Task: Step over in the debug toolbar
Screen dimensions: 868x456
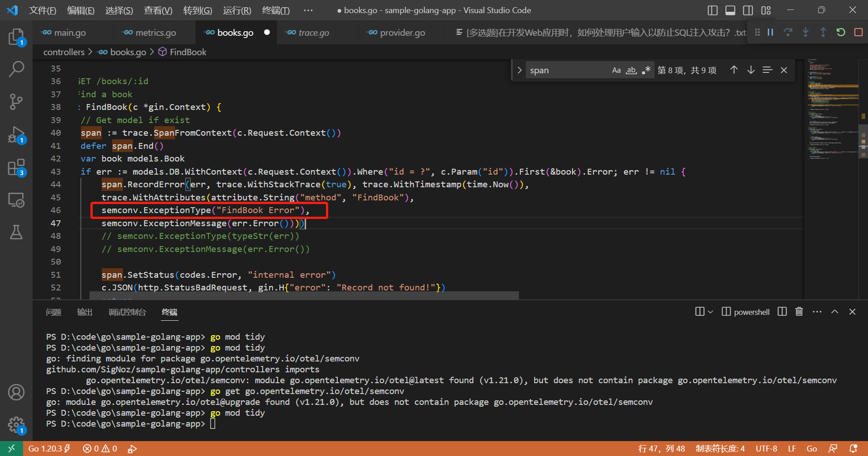Action: [788, 32]
